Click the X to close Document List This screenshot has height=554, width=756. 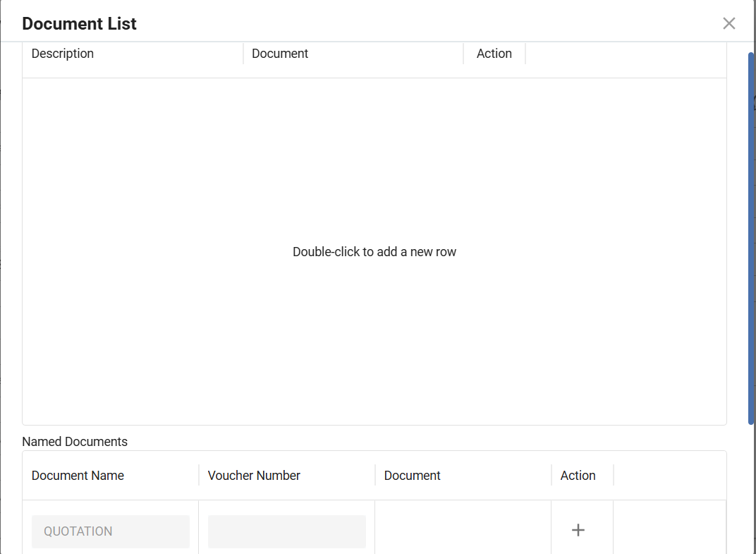click(729, 23)
